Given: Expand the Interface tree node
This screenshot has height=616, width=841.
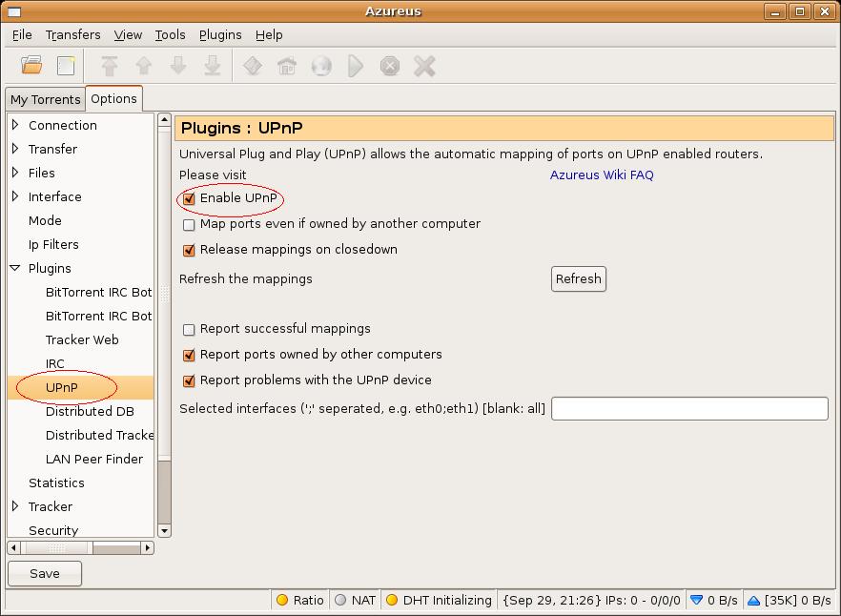Looking at the screenshot, I should pos(15,196).
